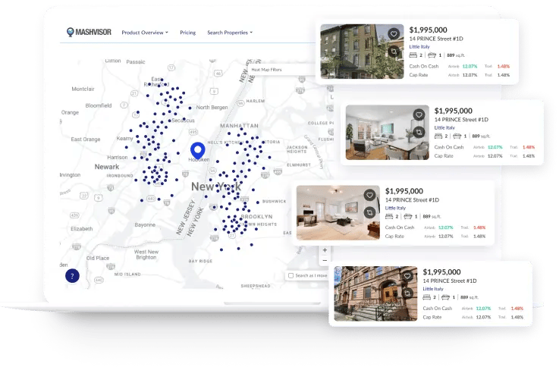Zoom in the map with plus
Screen dimensions: 559x392
325,250
